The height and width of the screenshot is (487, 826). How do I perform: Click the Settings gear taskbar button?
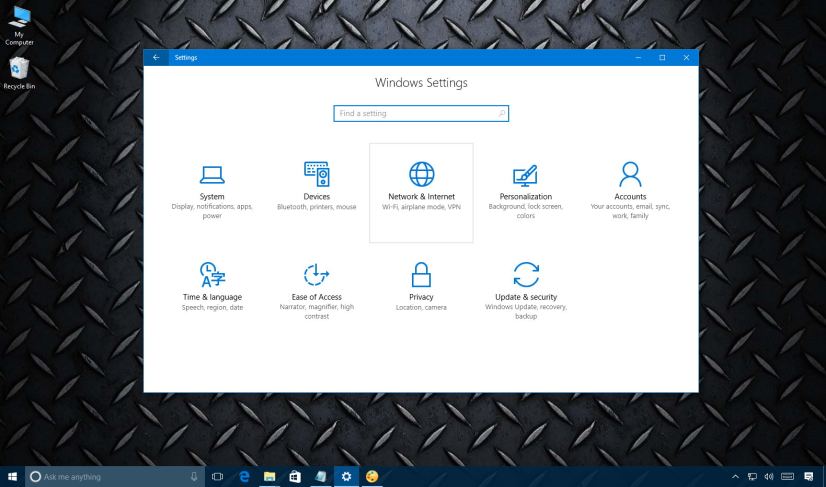coord(346,476)
